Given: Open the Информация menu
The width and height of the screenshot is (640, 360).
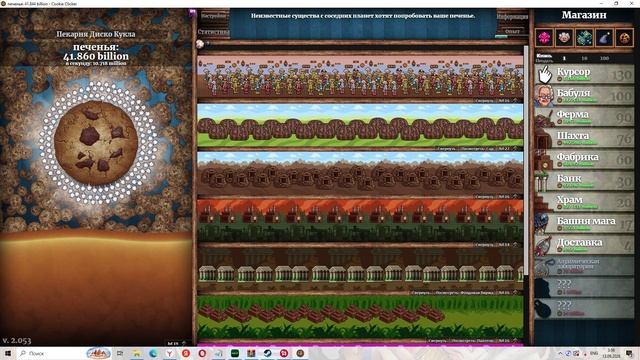Looking at the screenshot, I should (512, 17).
